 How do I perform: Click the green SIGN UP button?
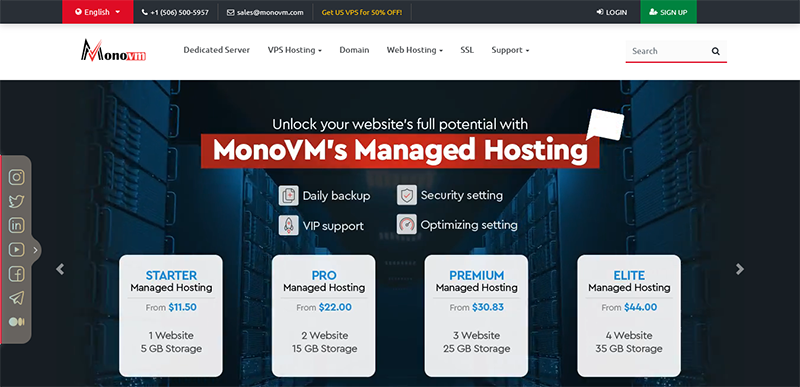668,12
